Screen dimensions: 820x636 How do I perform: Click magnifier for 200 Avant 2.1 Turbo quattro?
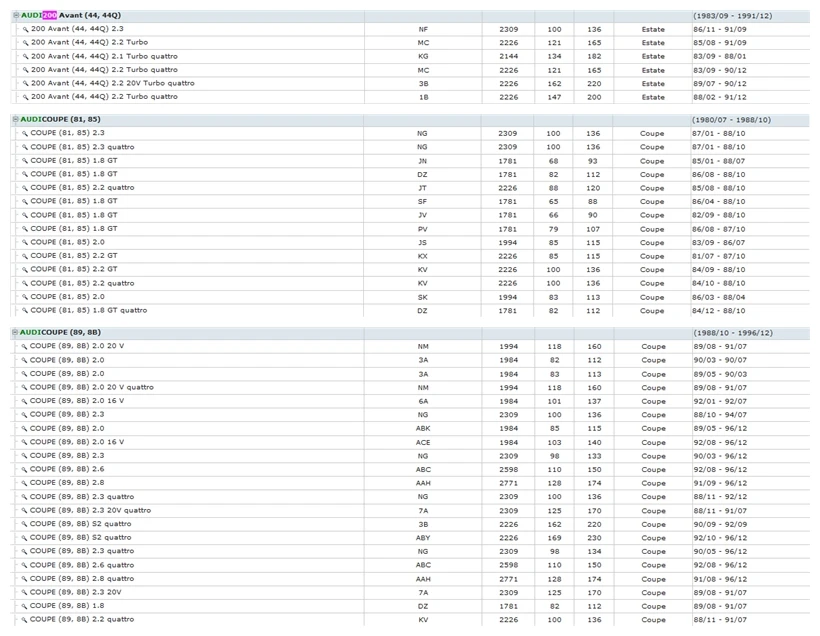[x=25, y=56]
